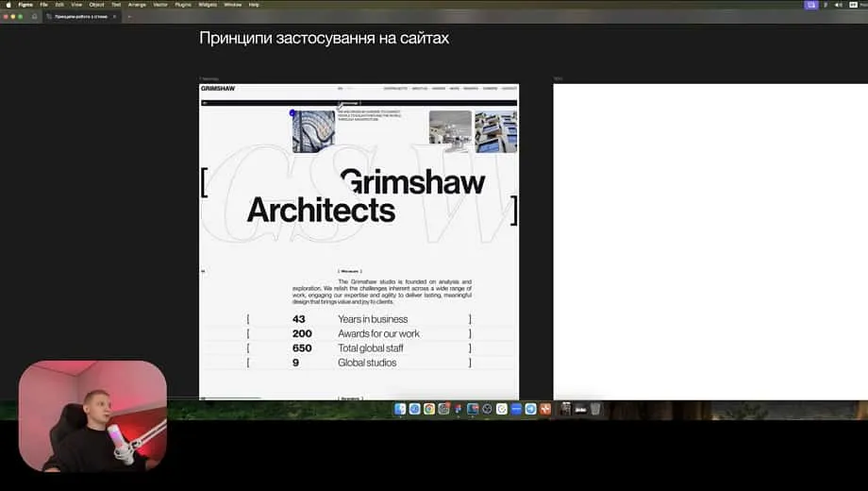Open Google Chrome from the dock
This screenshot has width=868, height=491.
pos(429,409)
